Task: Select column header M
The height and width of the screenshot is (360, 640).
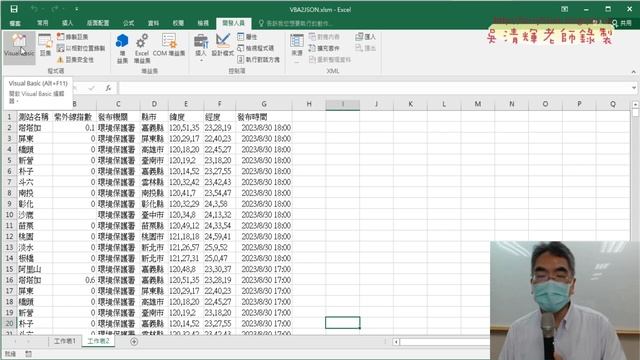Action: [478, 104]
